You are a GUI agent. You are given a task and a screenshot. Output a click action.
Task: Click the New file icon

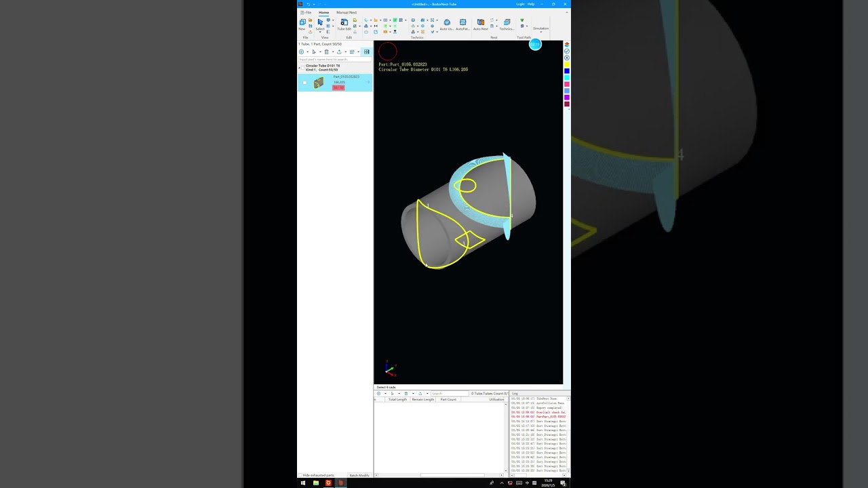pyautogui.click(x=302, y=22)
